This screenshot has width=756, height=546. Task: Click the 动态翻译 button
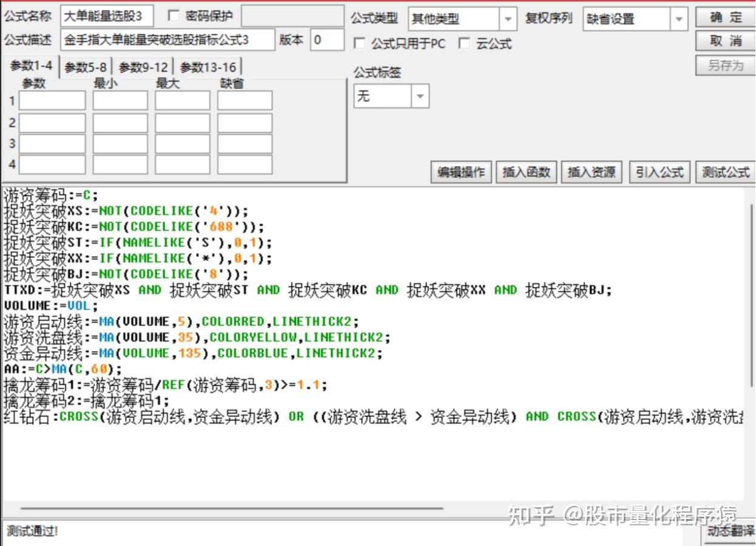pos(731,532)
